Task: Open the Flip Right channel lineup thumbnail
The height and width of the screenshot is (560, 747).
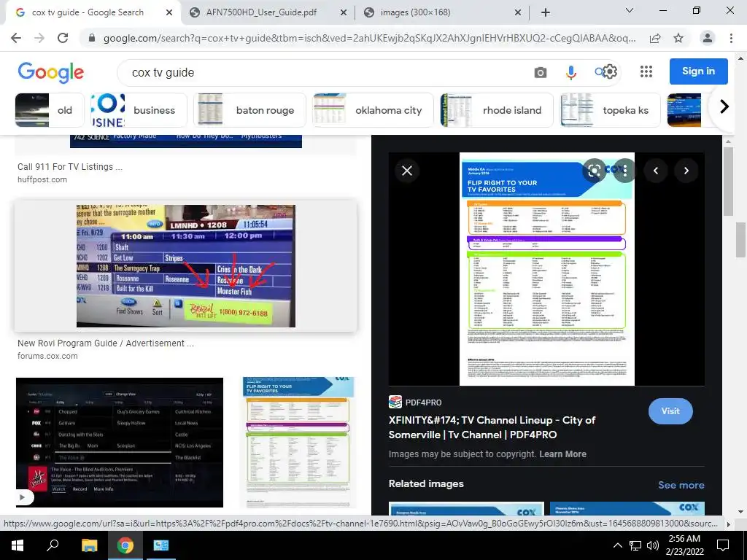Action: [x=298, y=443]
